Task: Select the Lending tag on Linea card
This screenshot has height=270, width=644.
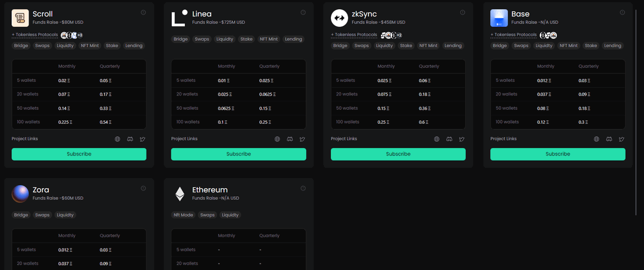Action: (x=293, y=39)
